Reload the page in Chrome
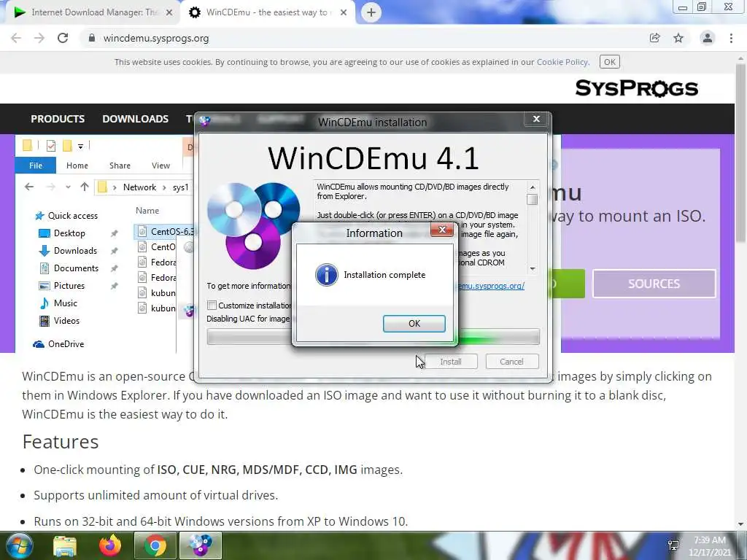 (x=63, y=38)
